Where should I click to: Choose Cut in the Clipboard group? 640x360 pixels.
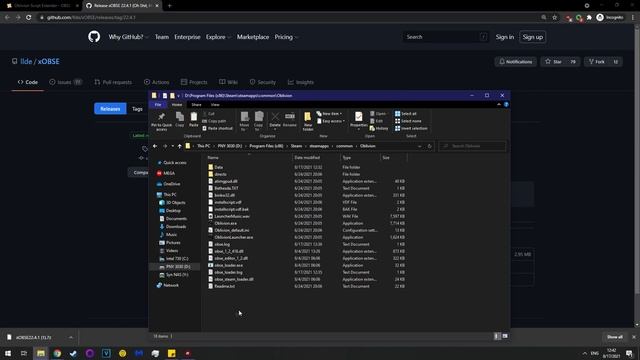click(209, 114)
